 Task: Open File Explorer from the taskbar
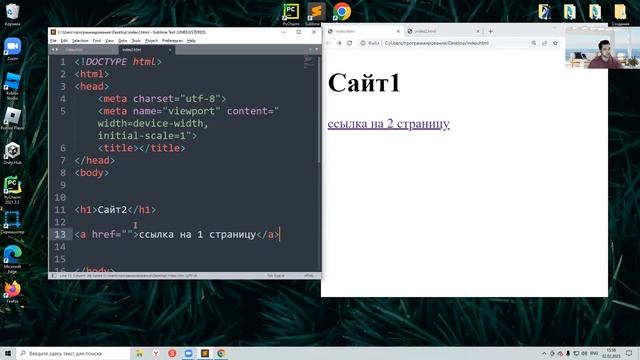(140, 353)
